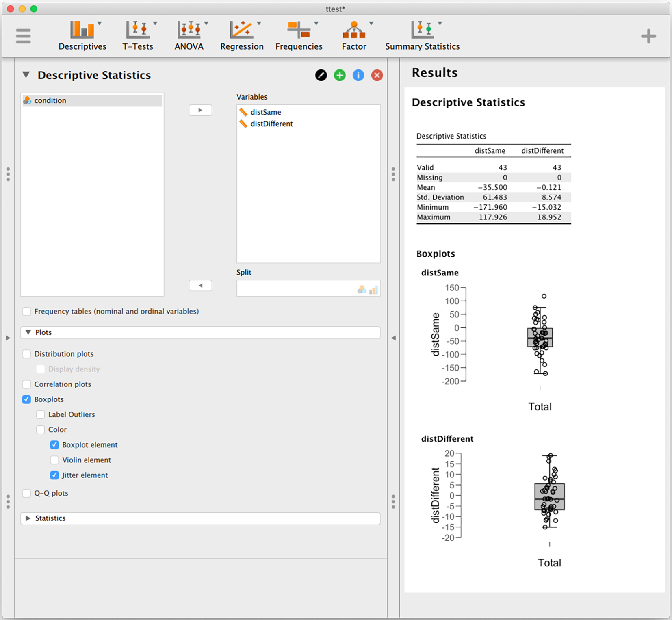The height and width of the screenshot is (620, 672).
Task: Open the Summary Statistics module icon
Action: 423,36
